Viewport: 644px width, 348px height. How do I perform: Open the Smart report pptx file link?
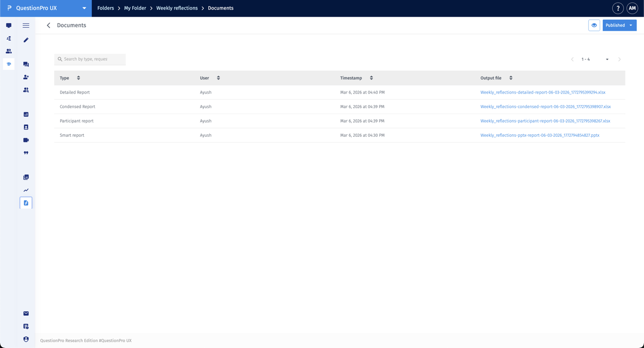pyautogui.click(x=539, y=135)
